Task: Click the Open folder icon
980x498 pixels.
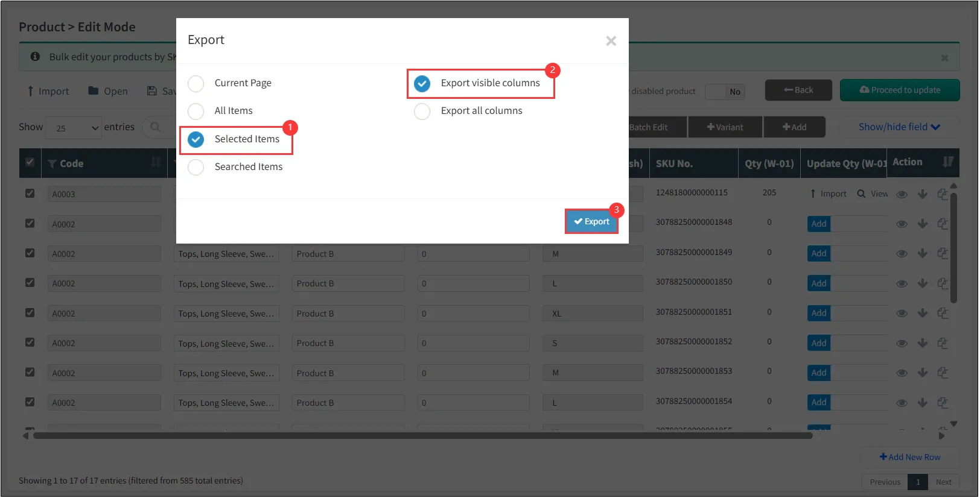Action: pyautogui.click(x=94, y=91)
